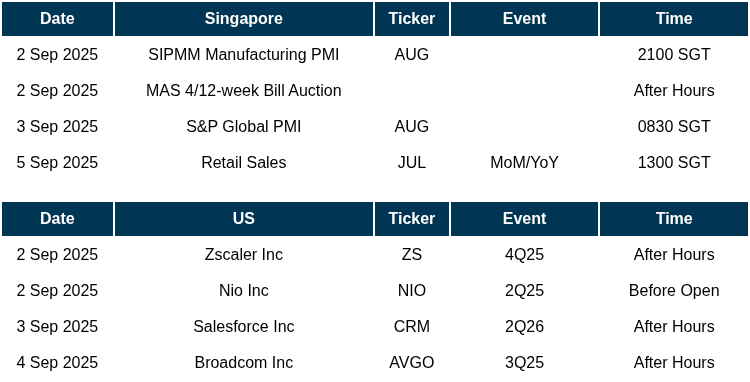Click SIPMM Manufacturing PMI entry

243,55
